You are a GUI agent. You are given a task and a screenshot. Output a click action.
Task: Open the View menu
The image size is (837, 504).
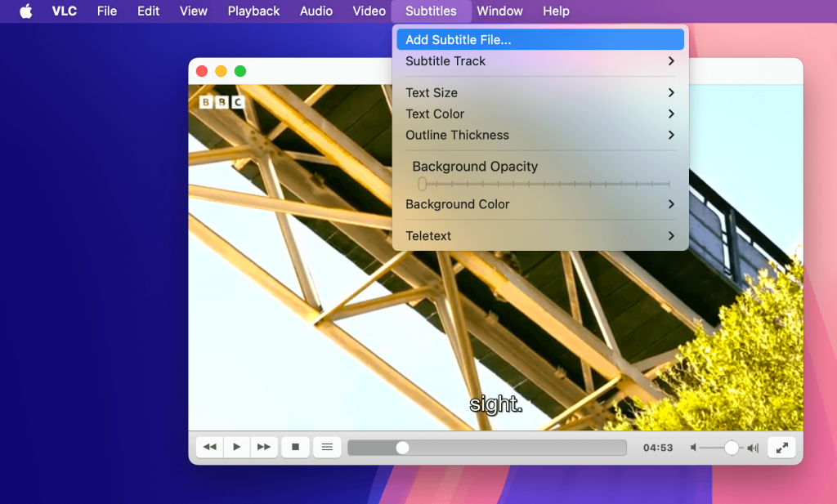193,11
